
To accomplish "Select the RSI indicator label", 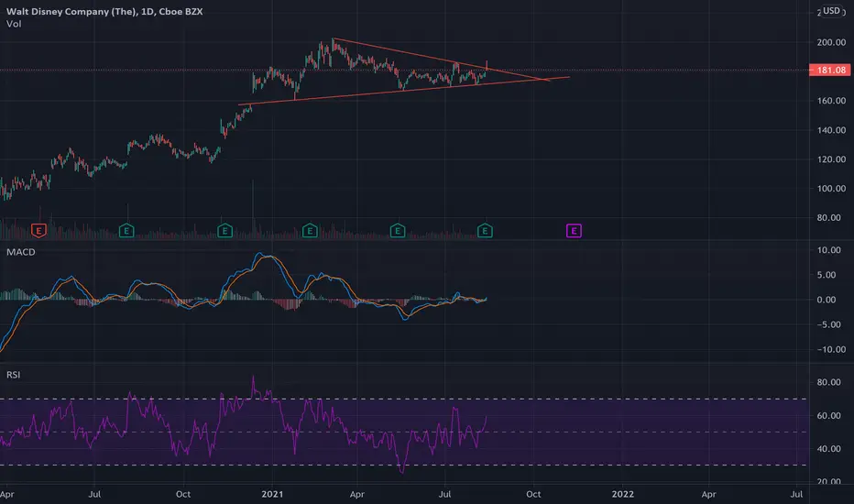I will tap(13, 375).
